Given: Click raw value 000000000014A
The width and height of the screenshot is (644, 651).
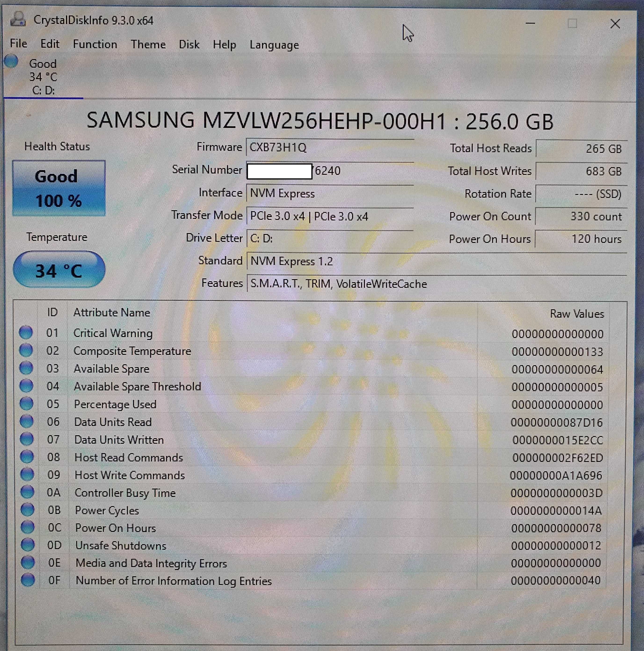Looking at the screenshot, I should [x=556, y=511].
